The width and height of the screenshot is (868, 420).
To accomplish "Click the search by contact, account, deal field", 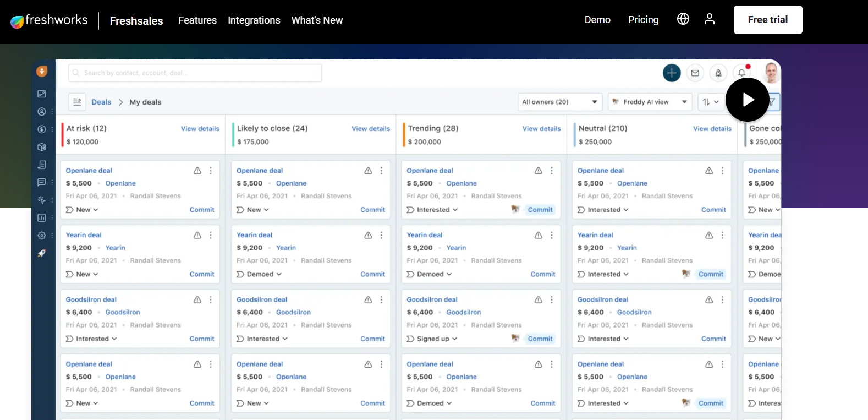I will (x=195, y=73).
